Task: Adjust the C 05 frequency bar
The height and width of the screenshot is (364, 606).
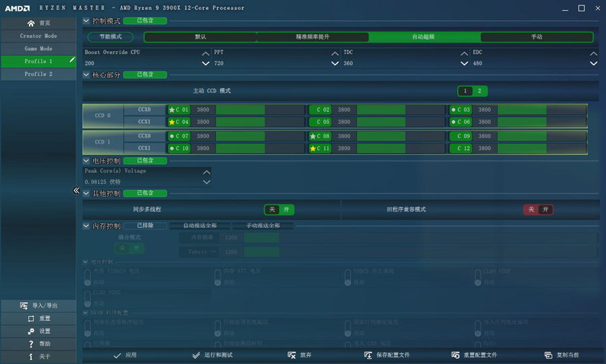Action: pos(401,122)
